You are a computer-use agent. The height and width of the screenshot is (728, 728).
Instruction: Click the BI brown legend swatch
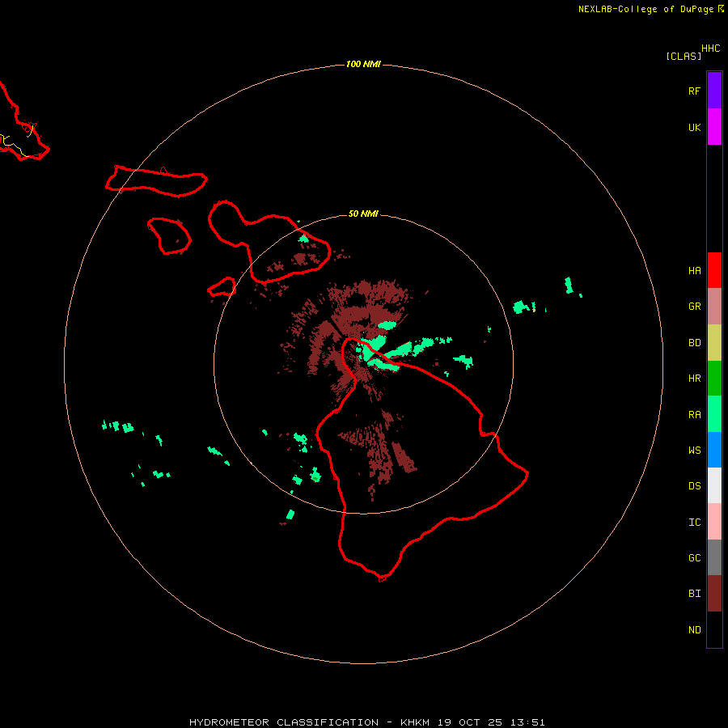click(714, 593)
